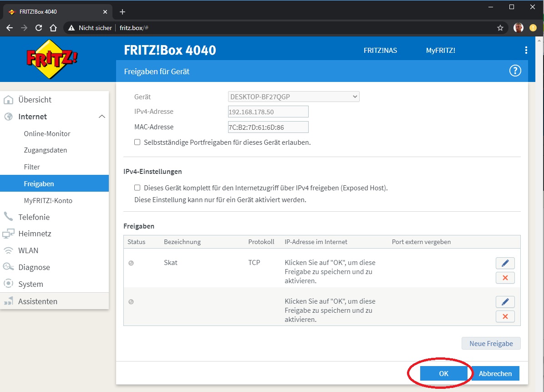Viewport: 544px width, 392px height.
Task: Click the help question mark icon
Action: click(515, 71)
